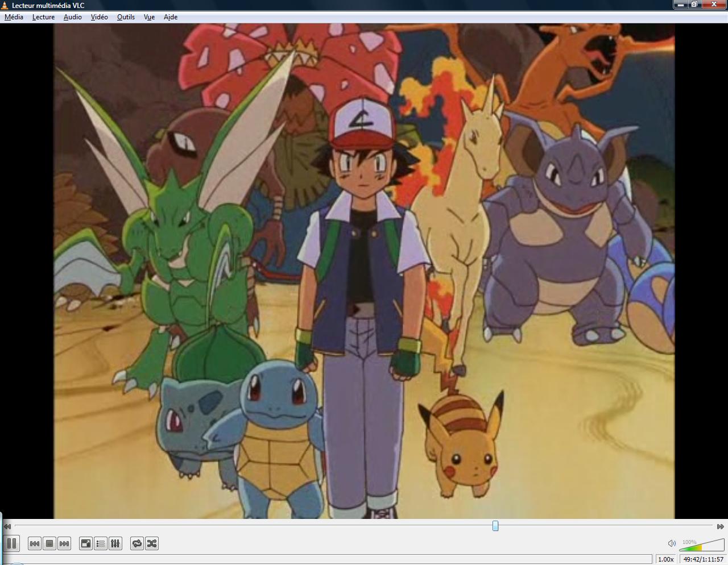Pause the video playback

[11, 543]
